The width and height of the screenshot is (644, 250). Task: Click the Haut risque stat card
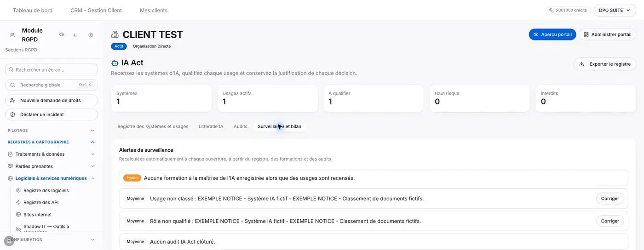pyautogui.click(x=480, y=98)
